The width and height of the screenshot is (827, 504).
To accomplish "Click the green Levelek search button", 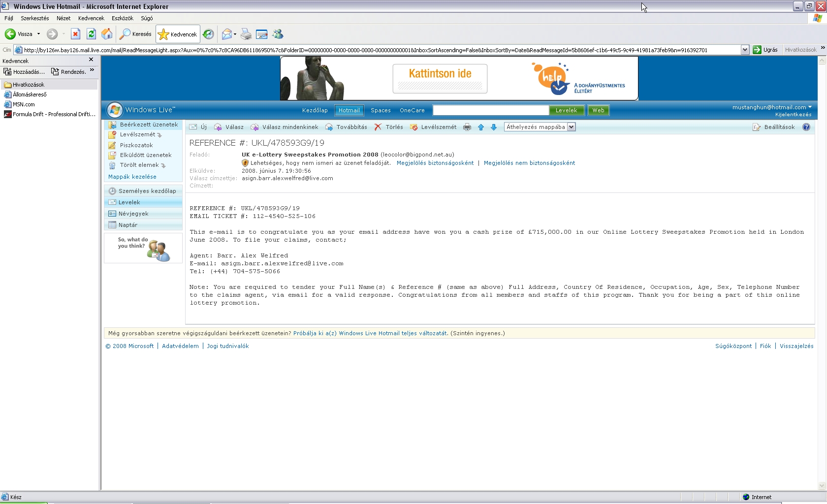I will [x=567, y=110].
